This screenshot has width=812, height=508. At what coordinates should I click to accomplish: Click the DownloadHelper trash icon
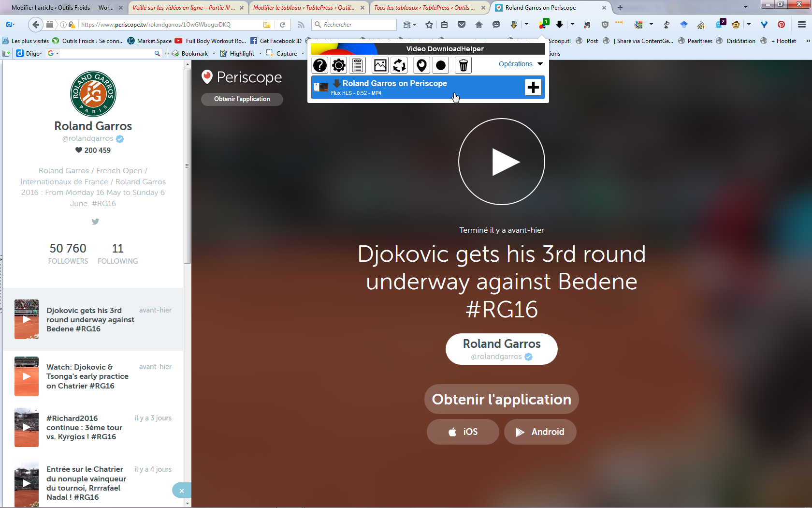click(463, 65)
